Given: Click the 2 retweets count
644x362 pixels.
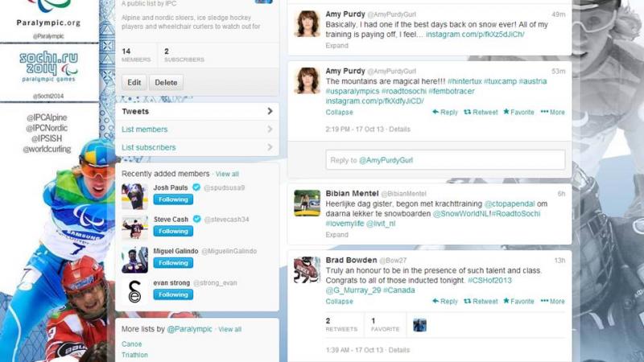Looking at the screenshot, I should 341,325.
